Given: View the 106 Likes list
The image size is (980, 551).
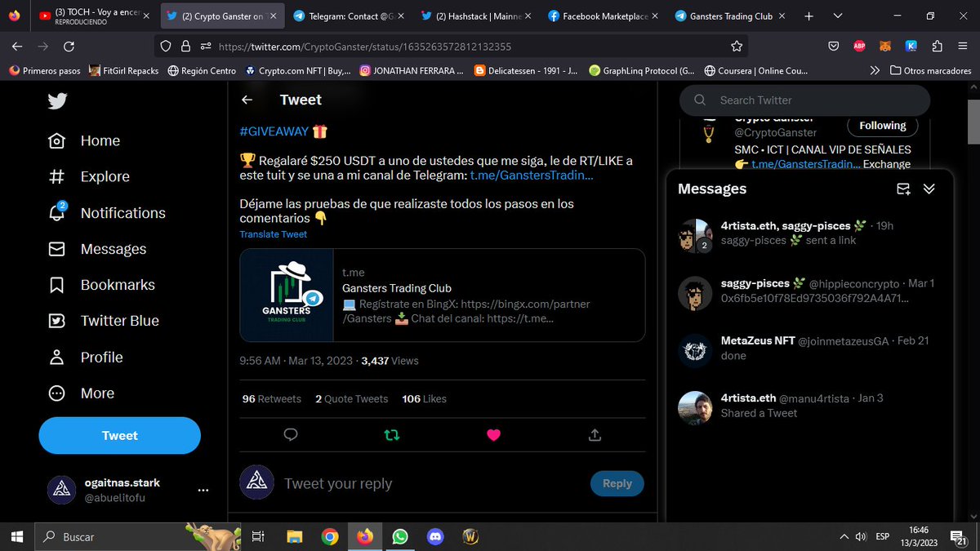Looking at the screenshot, I should 424,398.
